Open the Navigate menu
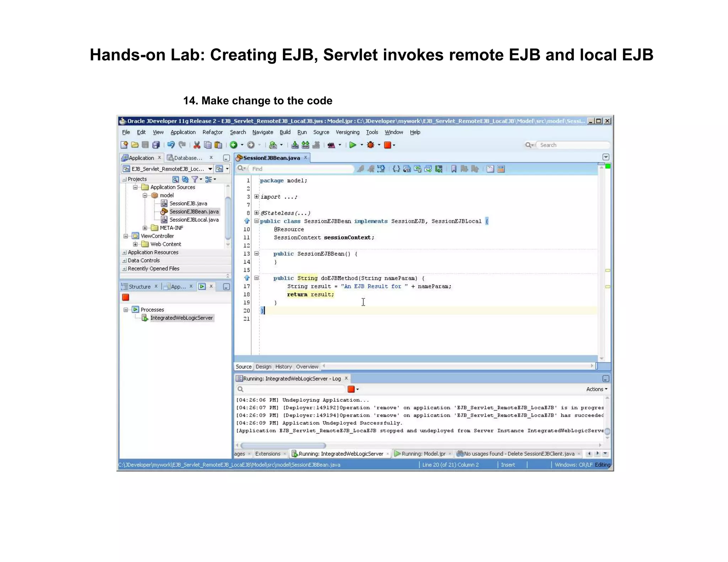Image resolution: width=728 pixels, height=562 pixels. pyautogui.click(x=263, y=132)
